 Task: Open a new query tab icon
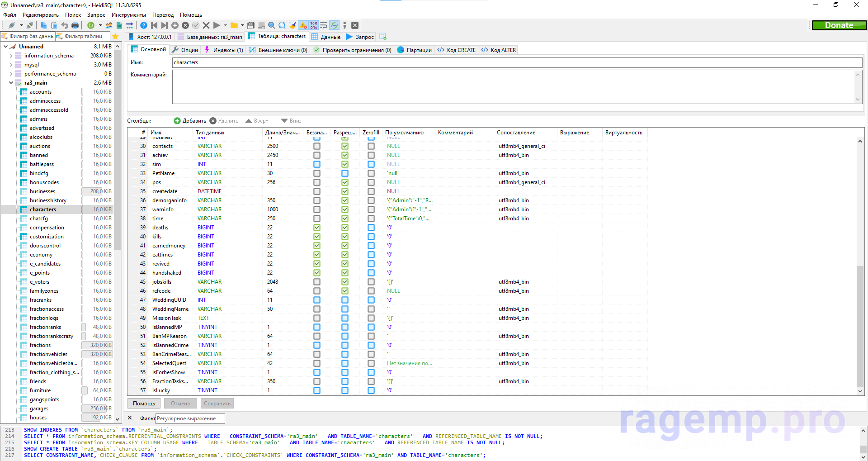tap(383, 37)
